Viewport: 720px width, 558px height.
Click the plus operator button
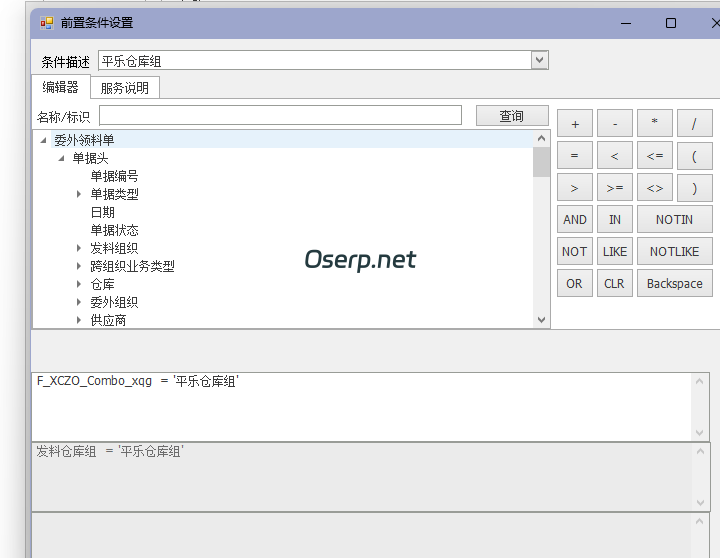[575, 124]
